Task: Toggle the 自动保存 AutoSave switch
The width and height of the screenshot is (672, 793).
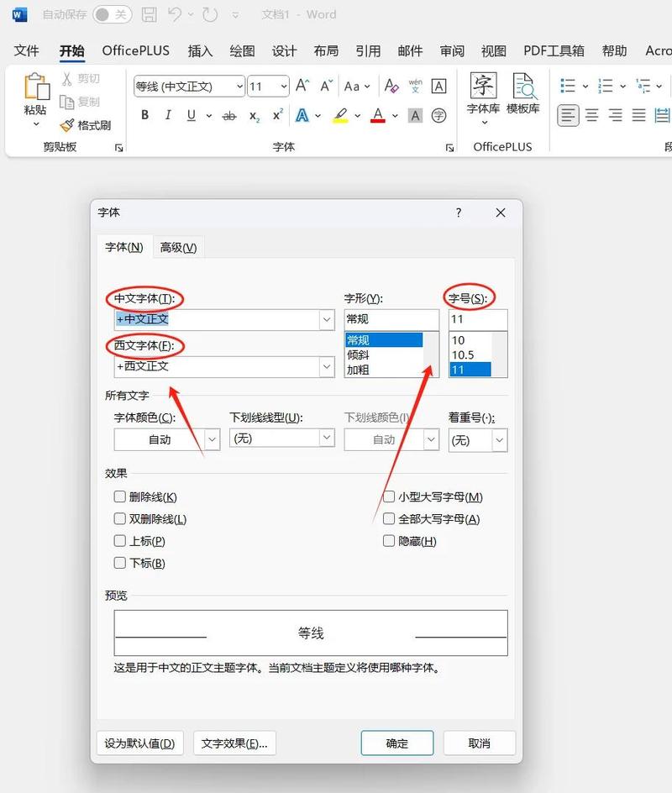Action: pos(113,14)
